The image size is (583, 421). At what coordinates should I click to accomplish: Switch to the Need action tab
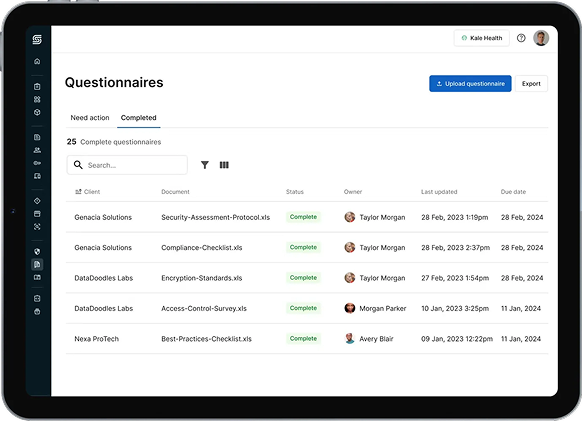coord(90,118)
